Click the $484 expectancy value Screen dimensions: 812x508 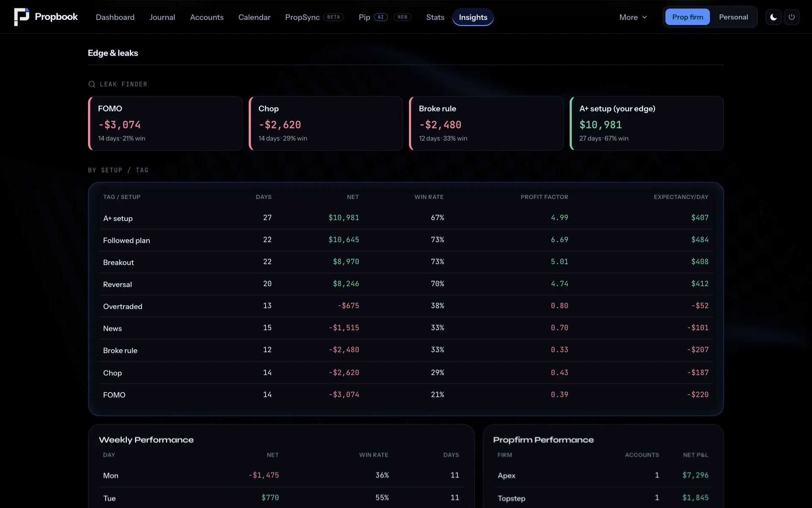700,240
